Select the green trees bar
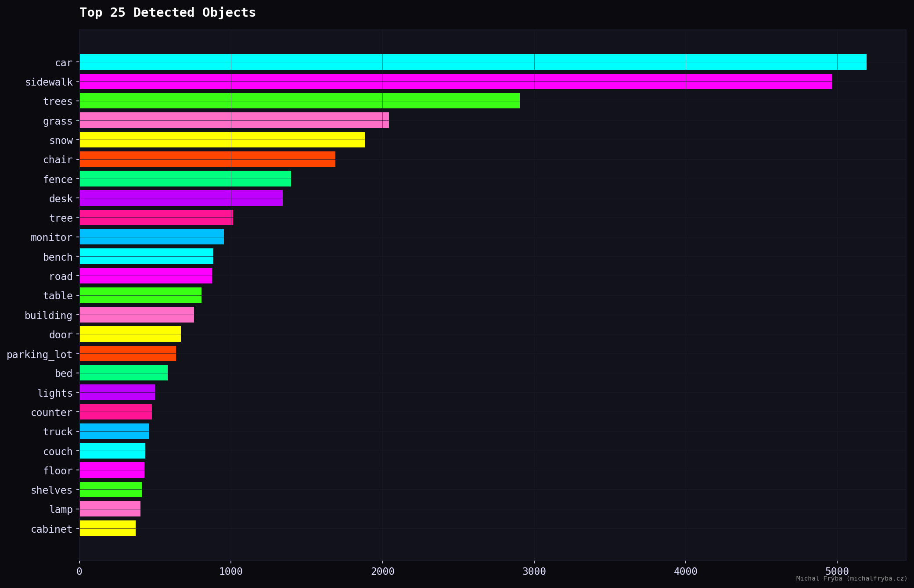This screenshot has width=914, height=588. point(299,101)
